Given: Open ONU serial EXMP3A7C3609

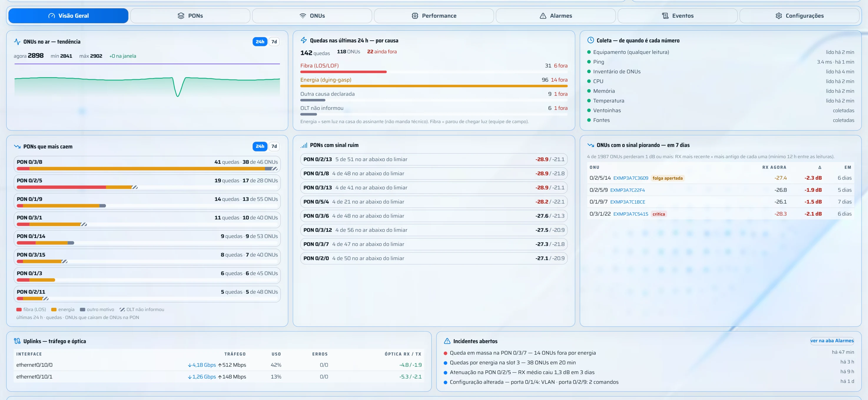Looking at the screenshot, I should click(630, 178).
